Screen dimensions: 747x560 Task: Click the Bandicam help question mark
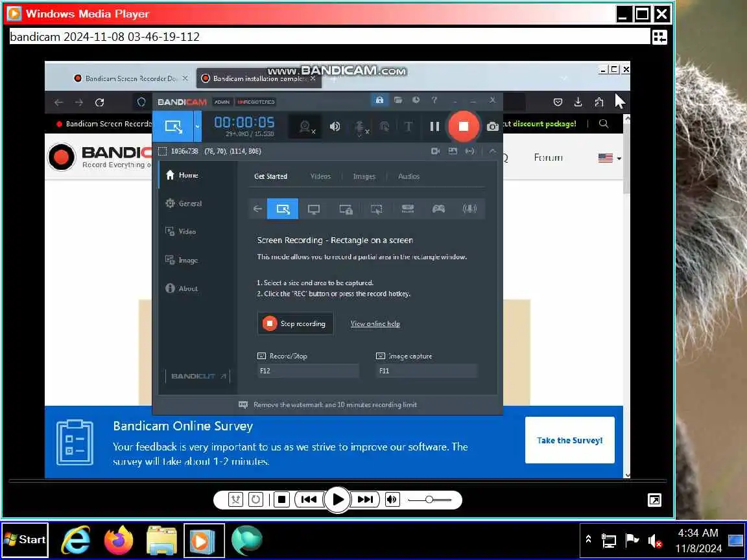coord(434,100)
